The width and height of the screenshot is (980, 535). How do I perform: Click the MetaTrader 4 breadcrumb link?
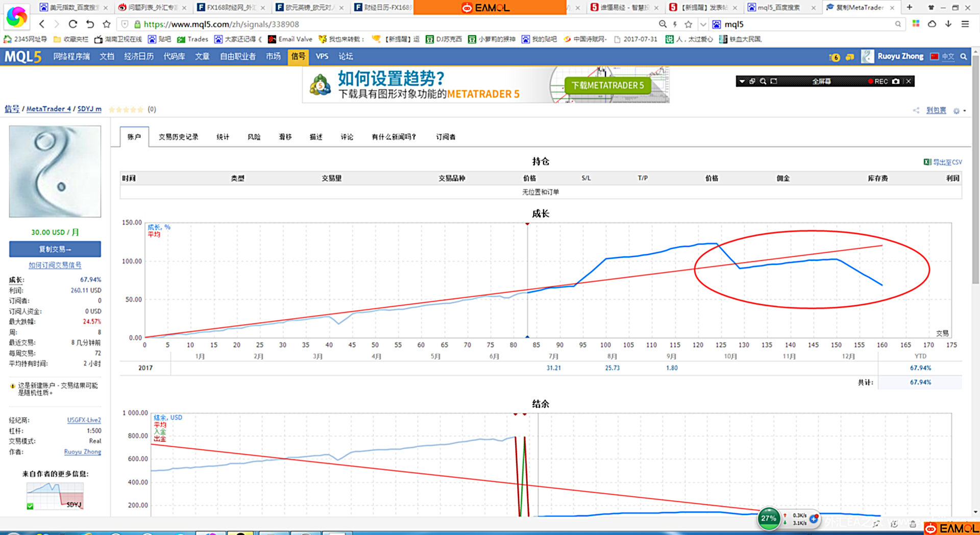48,109
